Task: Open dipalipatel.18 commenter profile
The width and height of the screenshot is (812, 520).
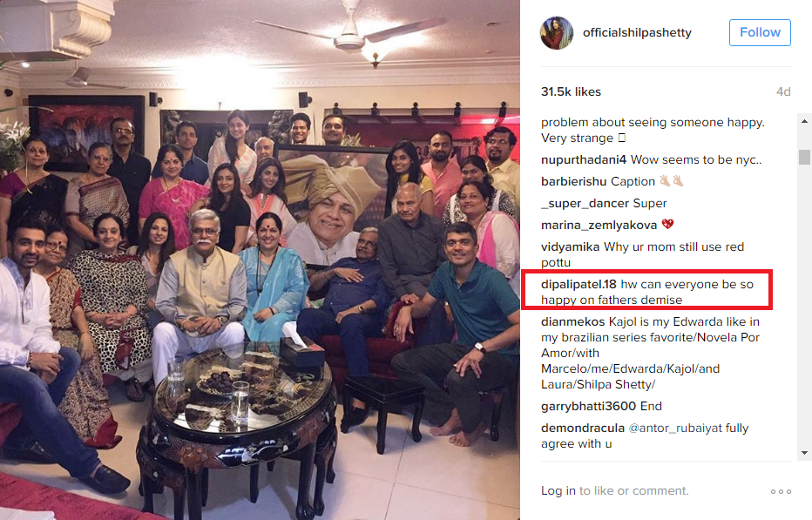Action: click(579, 284)
